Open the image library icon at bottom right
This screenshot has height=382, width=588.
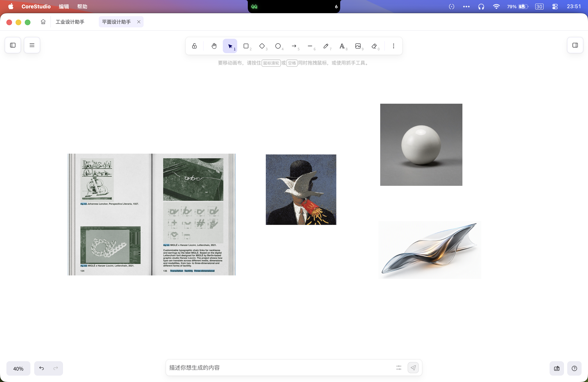click(557, 368)
